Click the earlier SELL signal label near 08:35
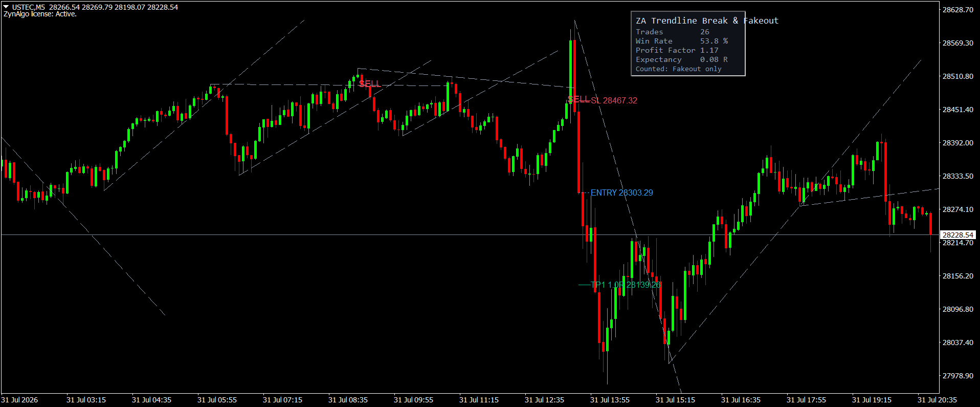980x407 pixels. (x=370, y=83)
